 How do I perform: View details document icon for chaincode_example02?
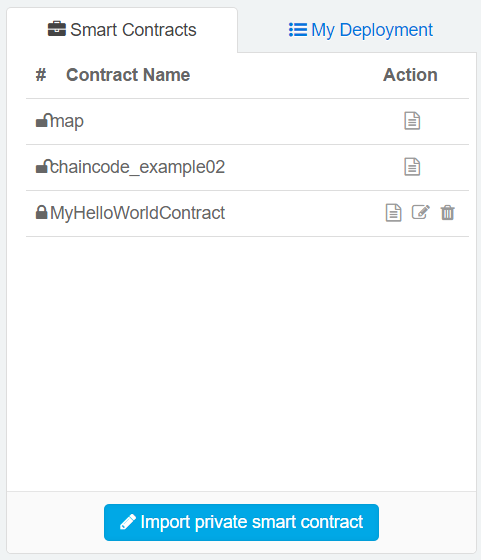click(x=412, y=167)
